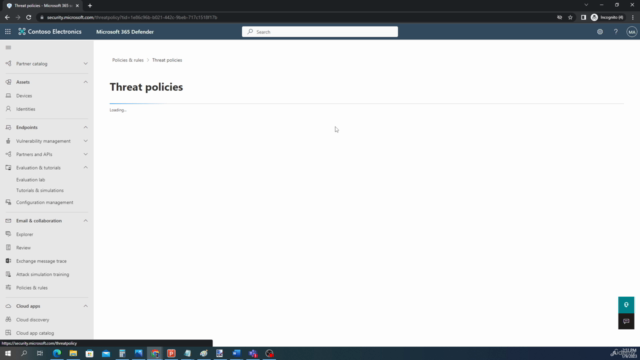Collapse the navigation hamburger menu
The width and height of the screenshot is (640, 360).
click(8, 47)
